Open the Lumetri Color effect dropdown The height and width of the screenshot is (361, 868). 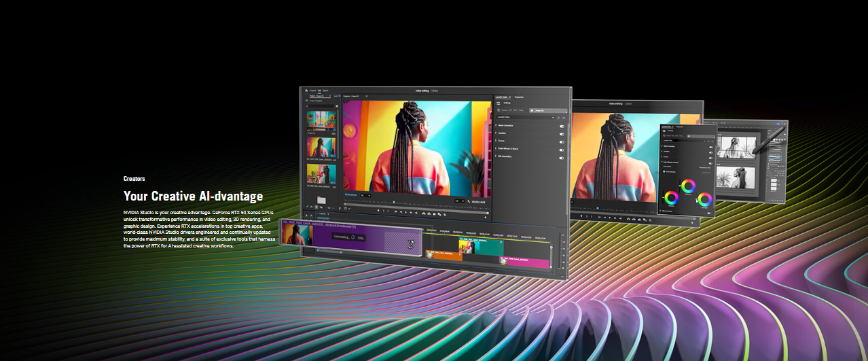point(525,117)
